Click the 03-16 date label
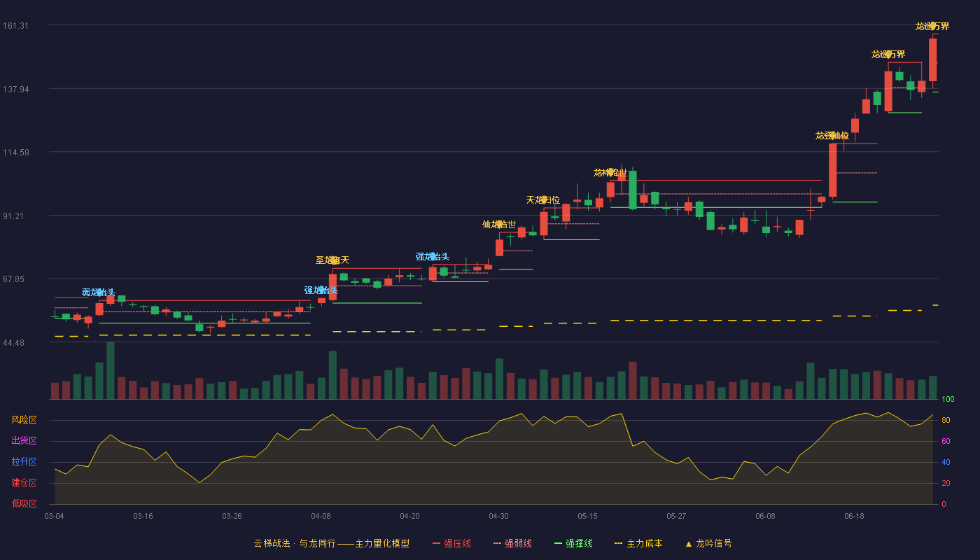The height and width of the screenshot is (560, 980). click(x=143, y=516)
